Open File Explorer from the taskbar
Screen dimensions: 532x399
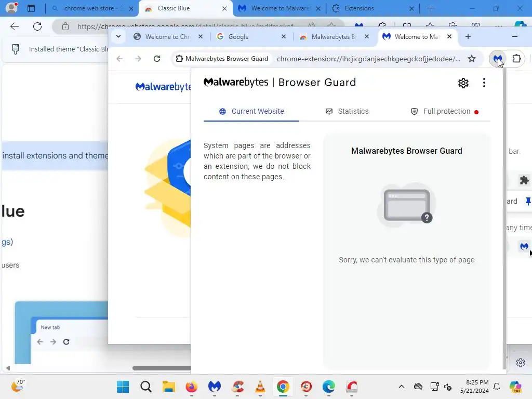(x=169, y=387)
